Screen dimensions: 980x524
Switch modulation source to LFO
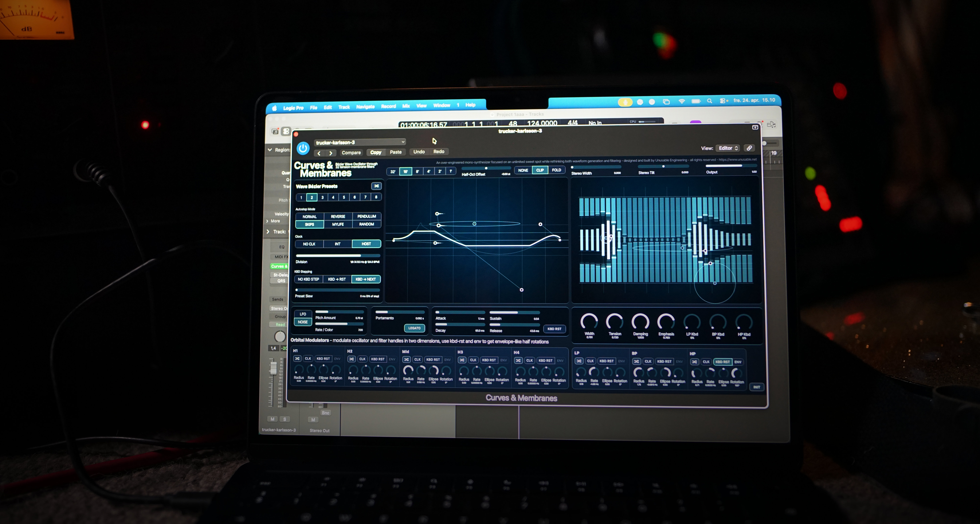(303, 314)
